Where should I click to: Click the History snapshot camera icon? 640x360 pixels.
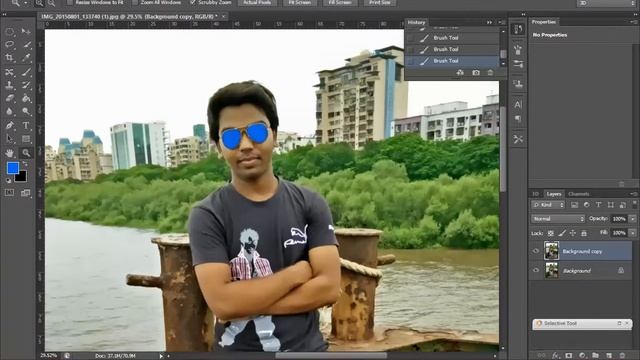click(x=476, y=73)
